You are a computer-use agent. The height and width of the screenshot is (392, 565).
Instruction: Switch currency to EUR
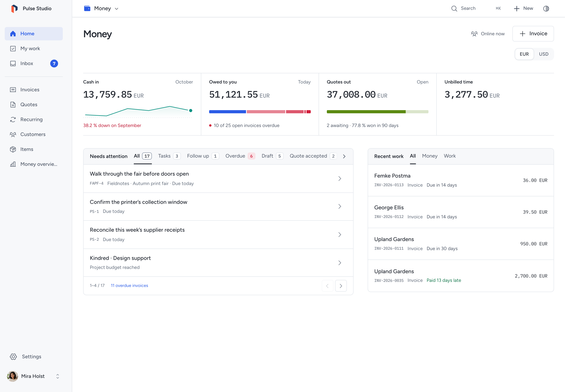coord(524,54)
